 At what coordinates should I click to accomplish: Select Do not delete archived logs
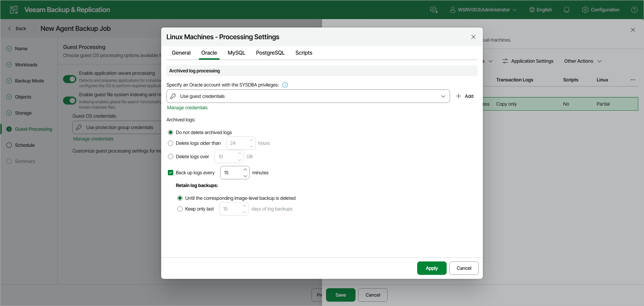coord(171,132)
